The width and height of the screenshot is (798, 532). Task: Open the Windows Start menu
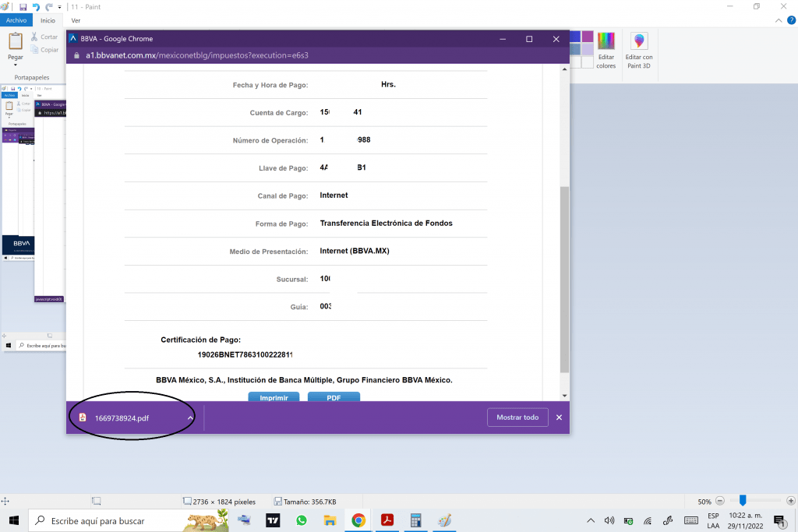pos(14,520)
